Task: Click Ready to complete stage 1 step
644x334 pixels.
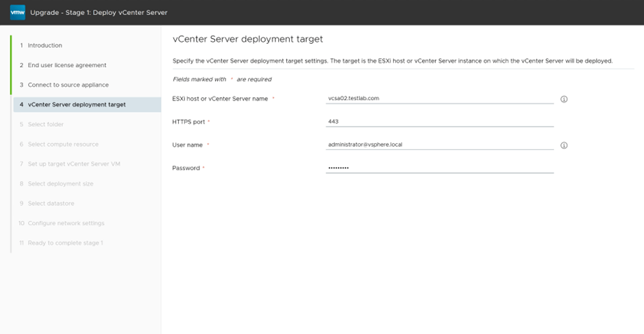Action: pos(65,243)
